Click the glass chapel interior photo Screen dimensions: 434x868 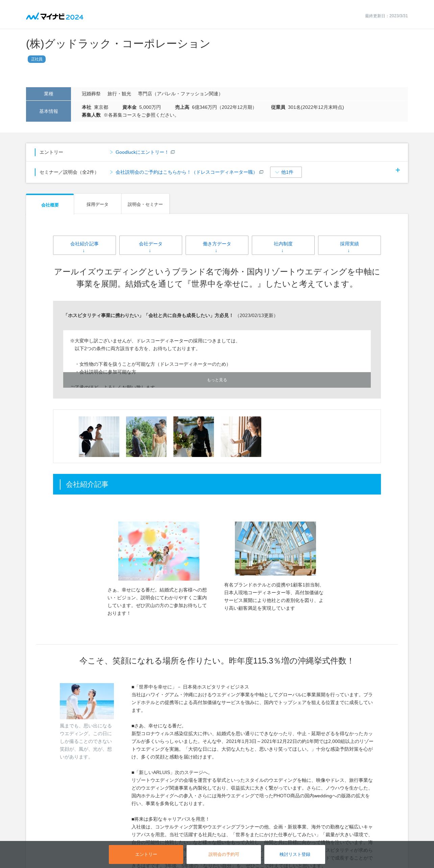(275, 548)
